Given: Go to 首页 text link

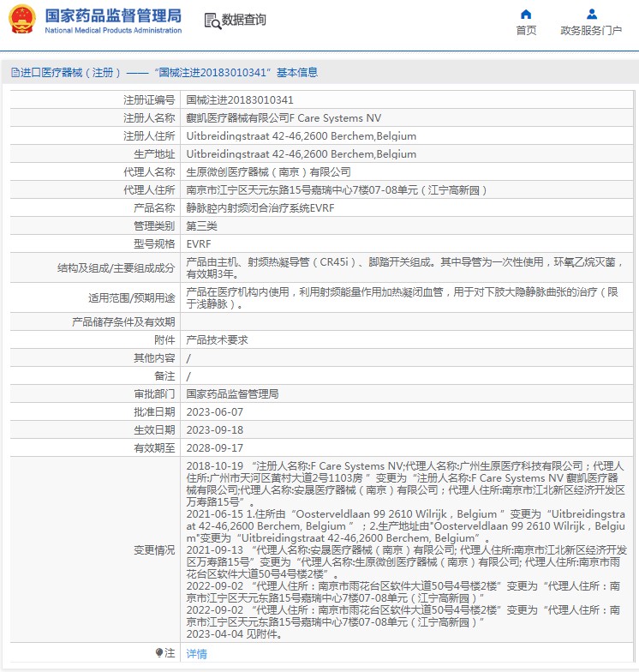Looking at the screenshot, I should (526, 31).
